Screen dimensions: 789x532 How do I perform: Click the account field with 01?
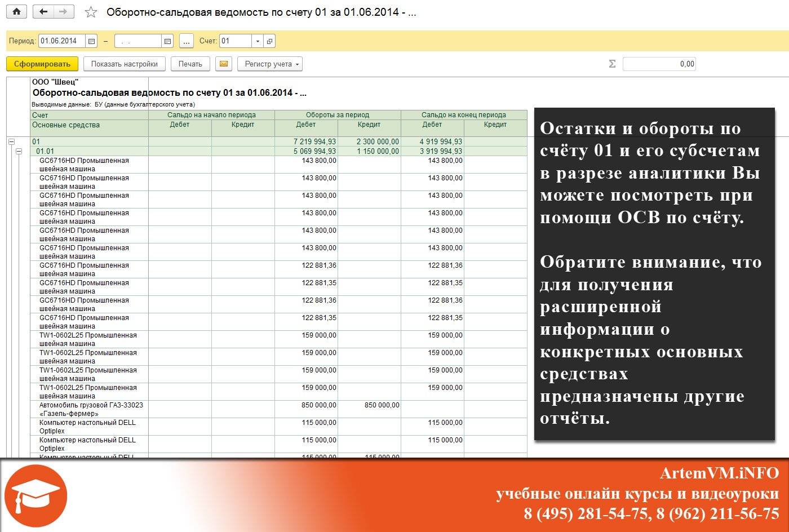coord(236,41)
